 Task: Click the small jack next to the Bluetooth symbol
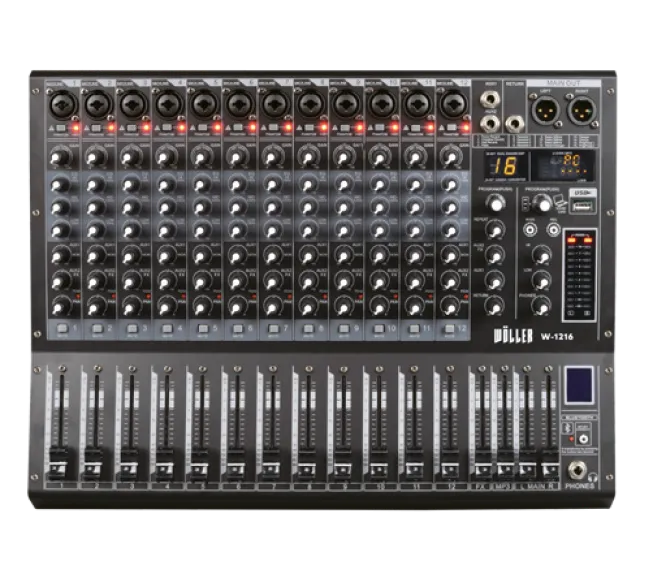584,439
